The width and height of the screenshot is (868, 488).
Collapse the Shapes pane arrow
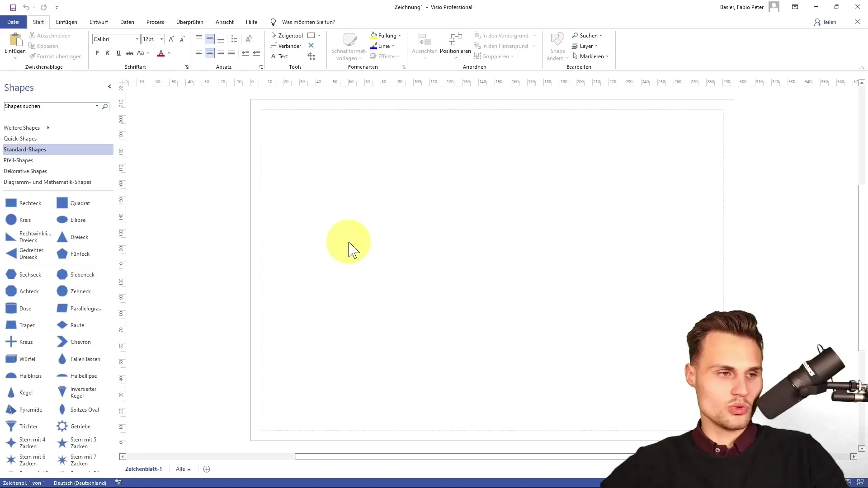click(x=109, y=86)
